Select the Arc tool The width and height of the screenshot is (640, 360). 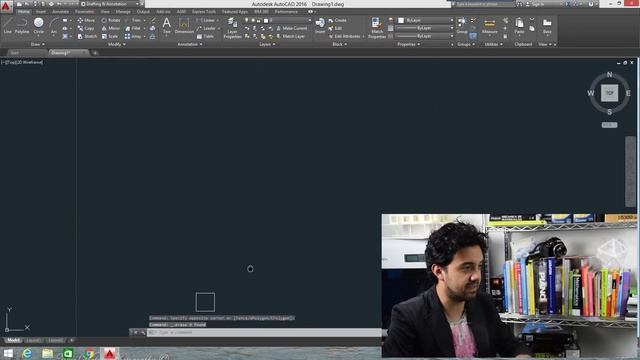[53, 25]
